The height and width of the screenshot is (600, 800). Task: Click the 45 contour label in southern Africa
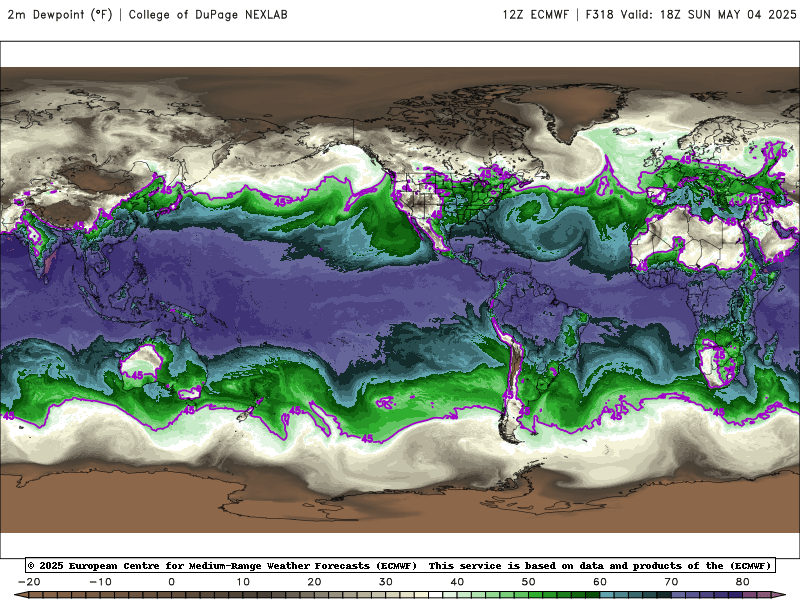(719, 354)
